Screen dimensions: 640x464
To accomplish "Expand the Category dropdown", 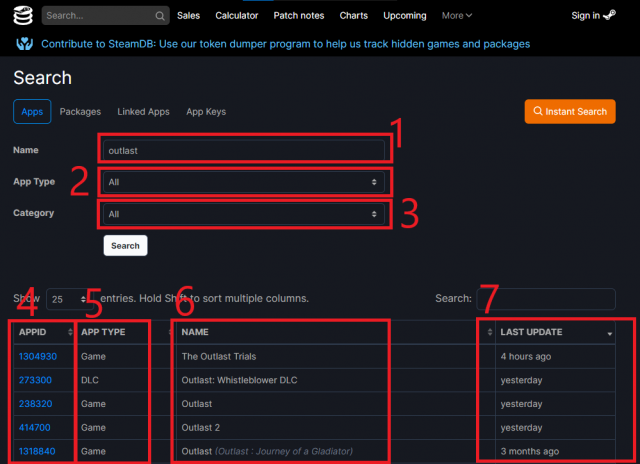I will 245,214.
